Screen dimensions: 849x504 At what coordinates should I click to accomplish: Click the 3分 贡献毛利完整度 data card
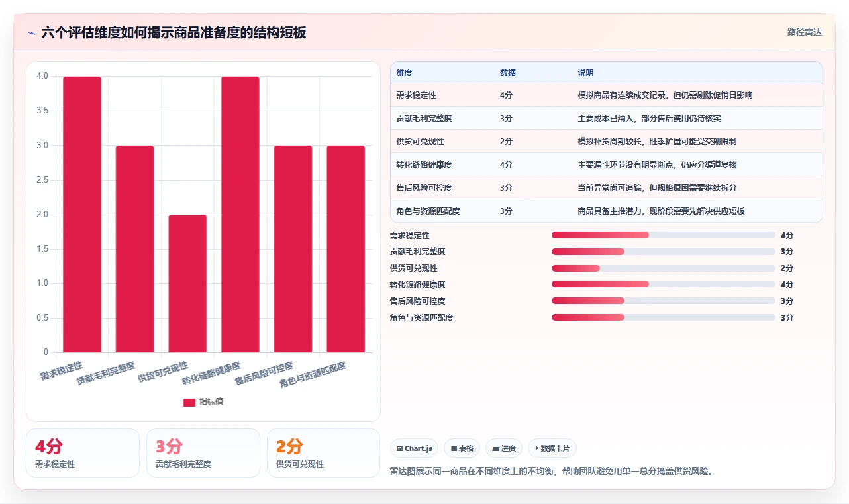(x=203, y=453)
